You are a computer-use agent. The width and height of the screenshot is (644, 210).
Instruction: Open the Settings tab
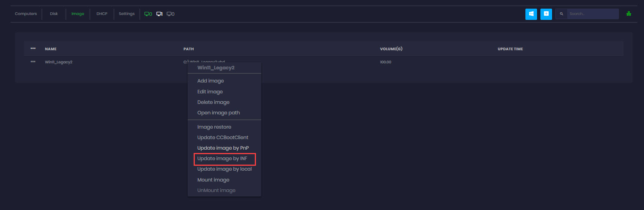[x=126, y=14]
